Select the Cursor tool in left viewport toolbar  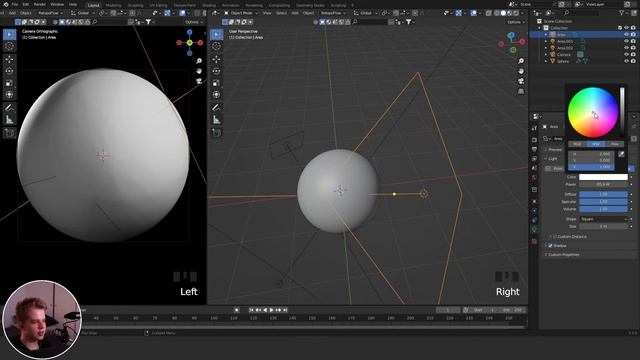click(x=9, y=46)
